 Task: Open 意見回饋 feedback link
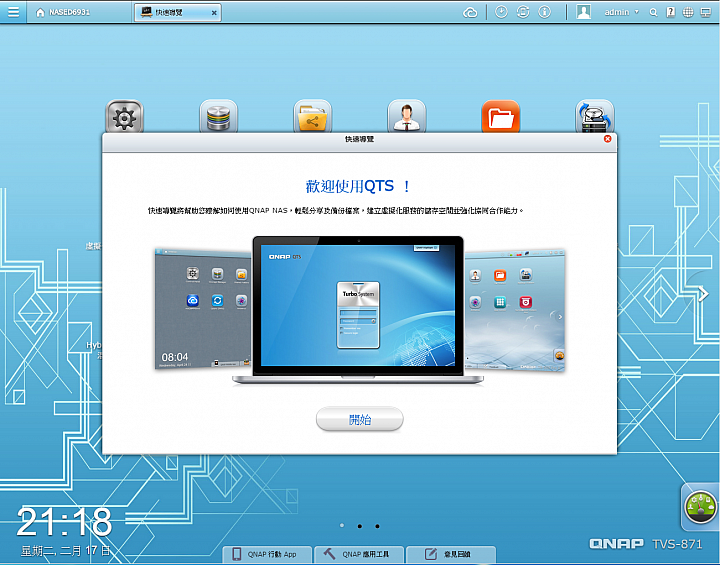pyautogui.click(x=451, y=554)
